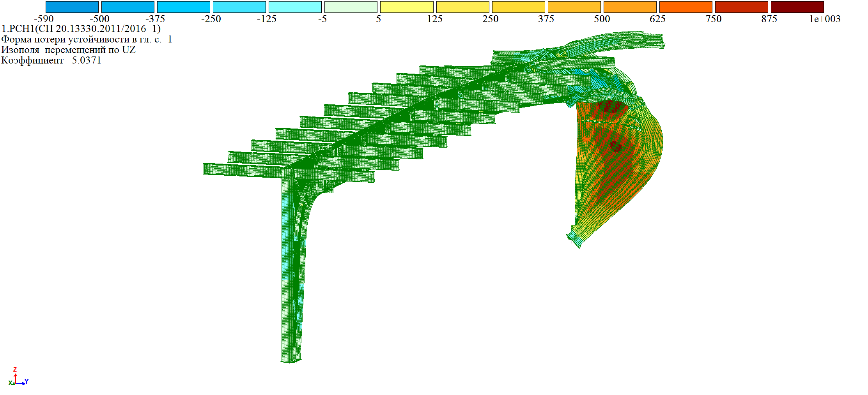868x395 pixels.
Task: Click the near-white swatch between -5 and 5
Action: (x=351, y=7)
